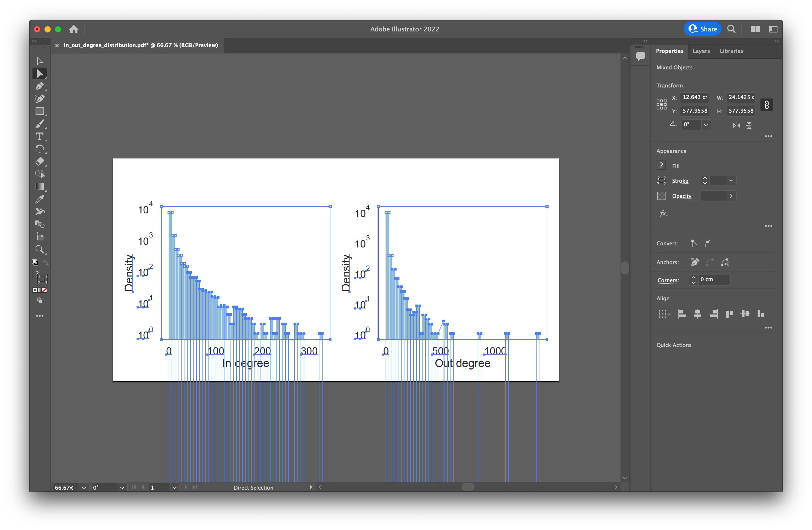Select the Eraser tool
812x530 pixels.
click(x=40, y=161)
